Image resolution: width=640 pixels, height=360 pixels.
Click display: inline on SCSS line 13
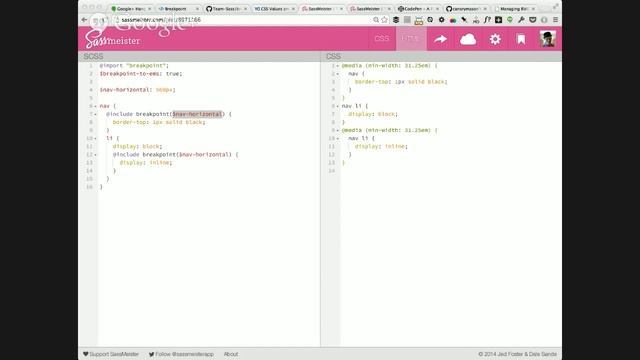click(x=146, y=162)
